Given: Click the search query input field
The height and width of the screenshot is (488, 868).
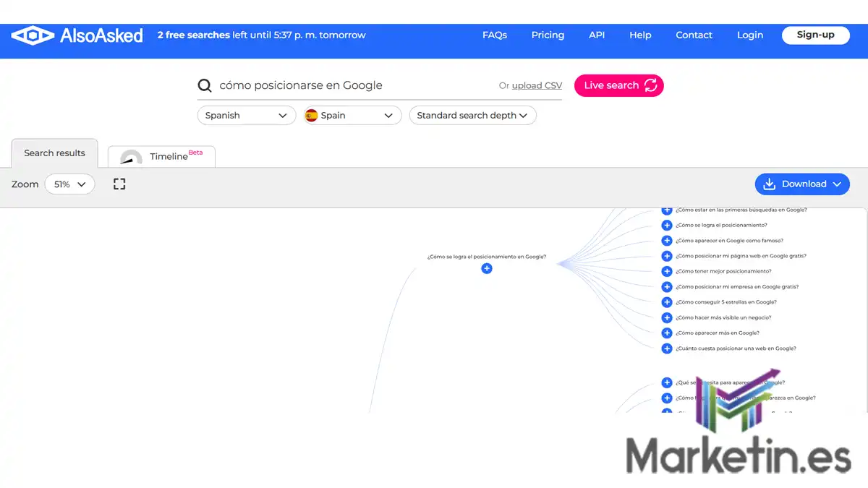Looking at the screenshot, I should pyautogui.click(x=325, y=85).
